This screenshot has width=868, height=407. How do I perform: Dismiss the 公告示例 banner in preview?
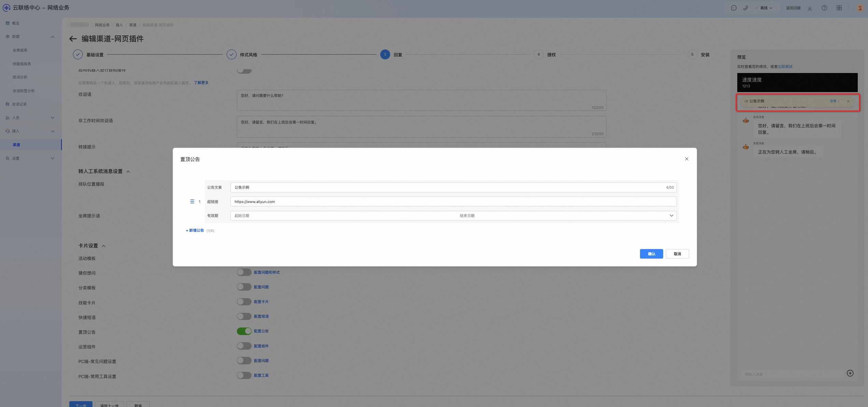tap(848, 101)
